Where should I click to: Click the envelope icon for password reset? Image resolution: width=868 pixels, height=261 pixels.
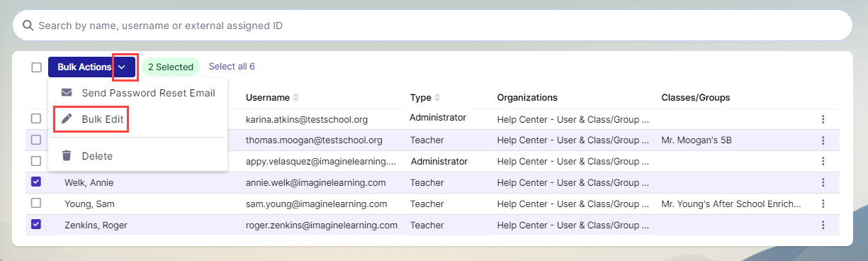tap(67, 93)
